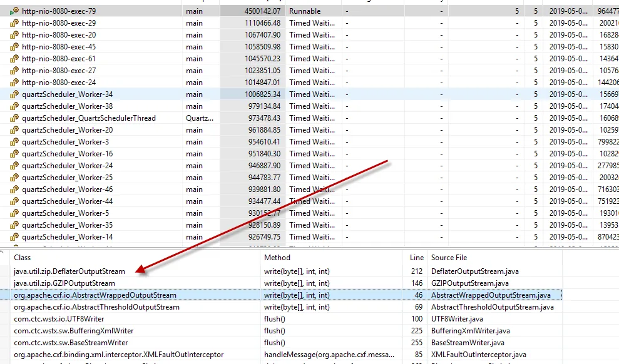
Task: Click handleMessage method cell
Action: click(x=329, y=355)
